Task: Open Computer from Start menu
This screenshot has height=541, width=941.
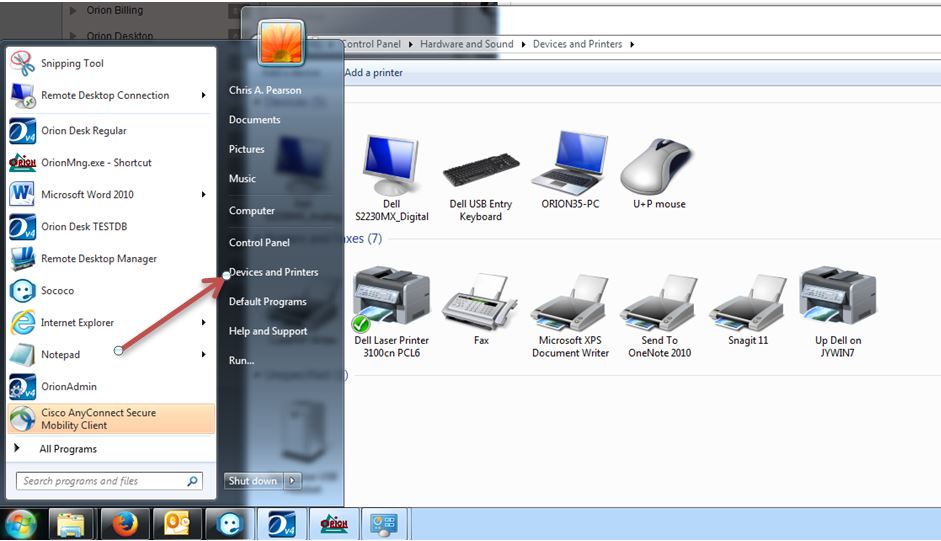Action: [251, 211]
